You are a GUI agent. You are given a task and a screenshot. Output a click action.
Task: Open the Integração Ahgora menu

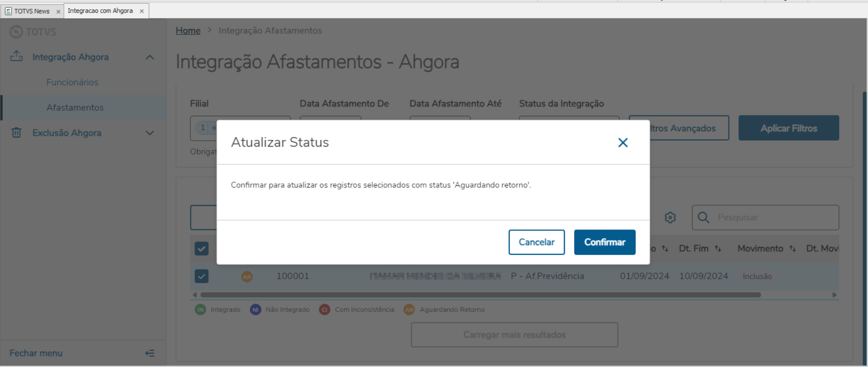point(70,57)
